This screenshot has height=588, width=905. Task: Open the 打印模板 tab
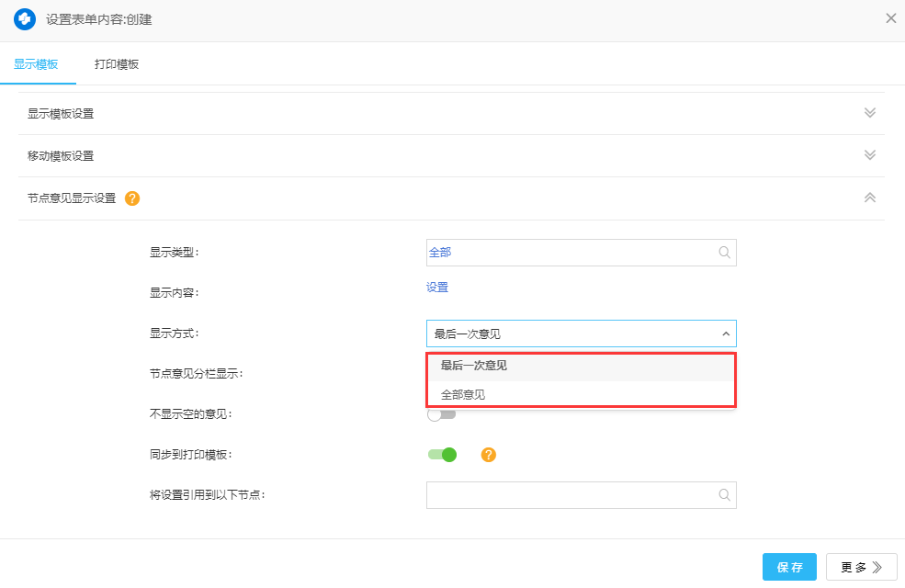coord(117,64)
